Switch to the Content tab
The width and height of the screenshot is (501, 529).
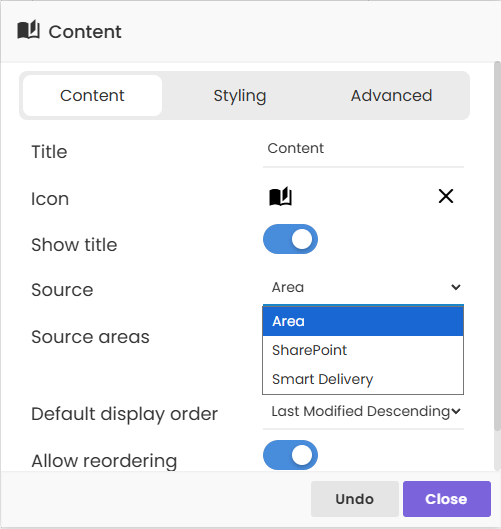(92, 95)
